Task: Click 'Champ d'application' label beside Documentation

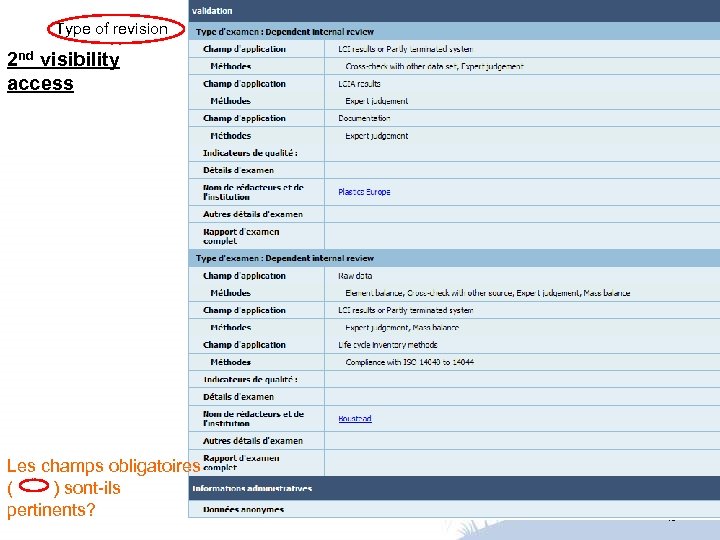Action: 244,118
